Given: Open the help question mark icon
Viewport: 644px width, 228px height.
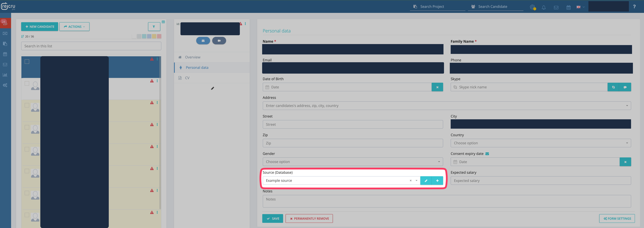Looking at the screenshot, I should (634, 7).
